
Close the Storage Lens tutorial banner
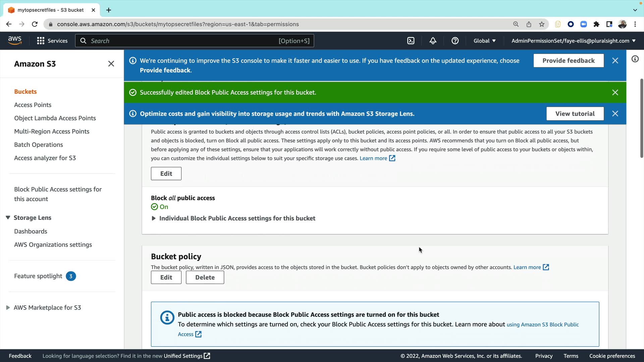click(615, 114)
